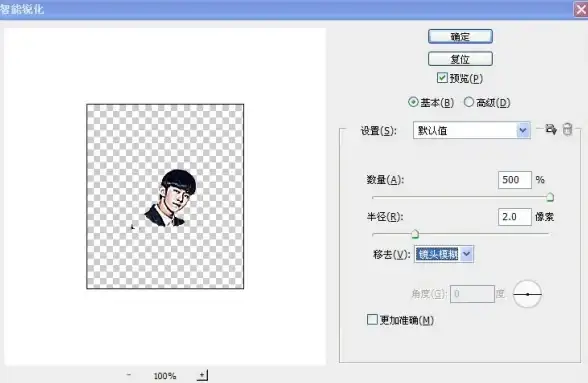Viewport: 588px width, 383px height.
Task: Enable the 更加准确(M) checkbox
Action: pyautogui.click(x=372, y=320)
